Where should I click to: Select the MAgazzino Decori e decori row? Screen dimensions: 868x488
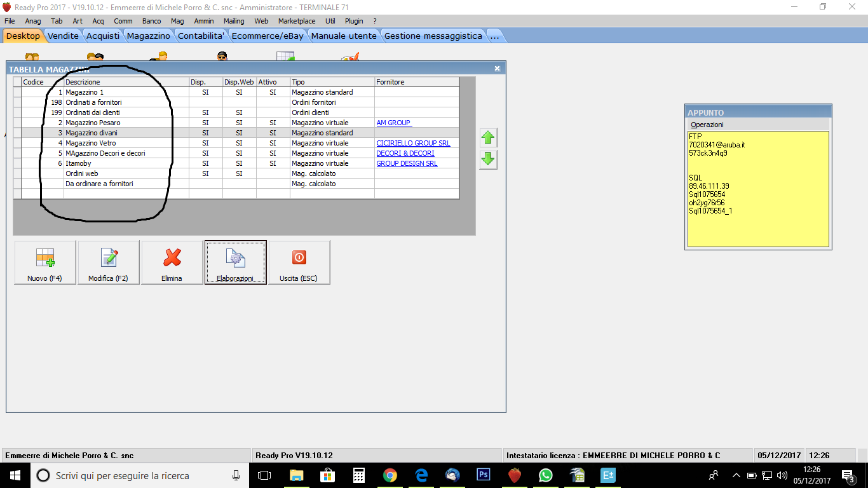click(236, 153)
